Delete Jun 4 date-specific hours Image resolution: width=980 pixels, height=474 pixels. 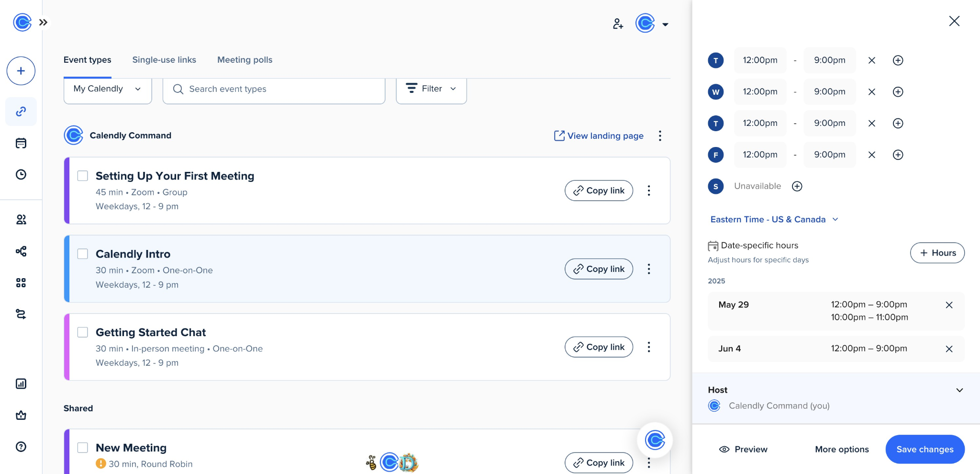tap(949, 349)
